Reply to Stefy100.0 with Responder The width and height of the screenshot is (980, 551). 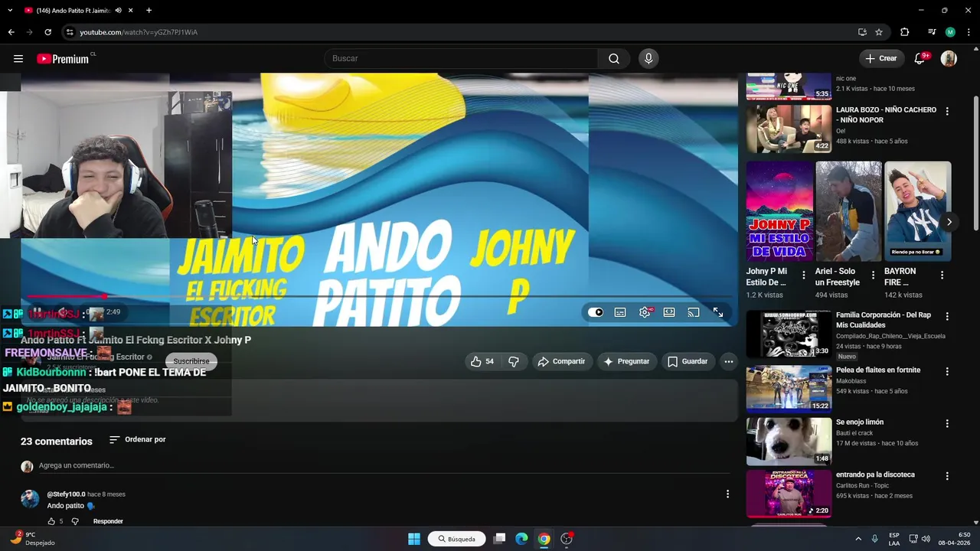pyautogui.click(x=108, y=521)
